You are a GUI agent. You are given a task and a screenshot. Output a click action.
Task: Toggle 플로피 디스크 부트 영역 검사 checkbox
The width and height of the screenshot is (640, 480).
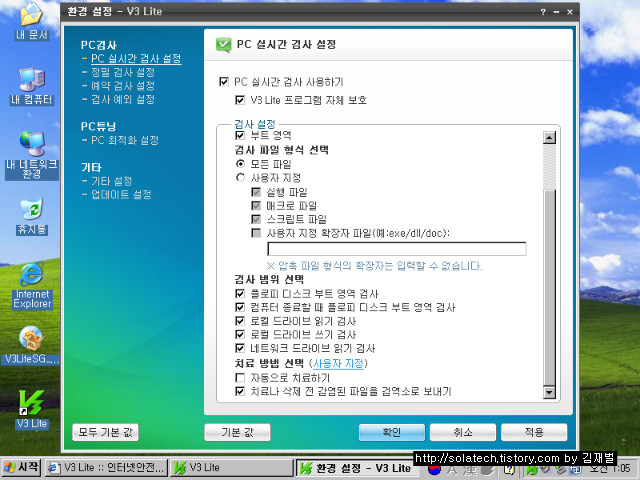click(x=240, y=293)
